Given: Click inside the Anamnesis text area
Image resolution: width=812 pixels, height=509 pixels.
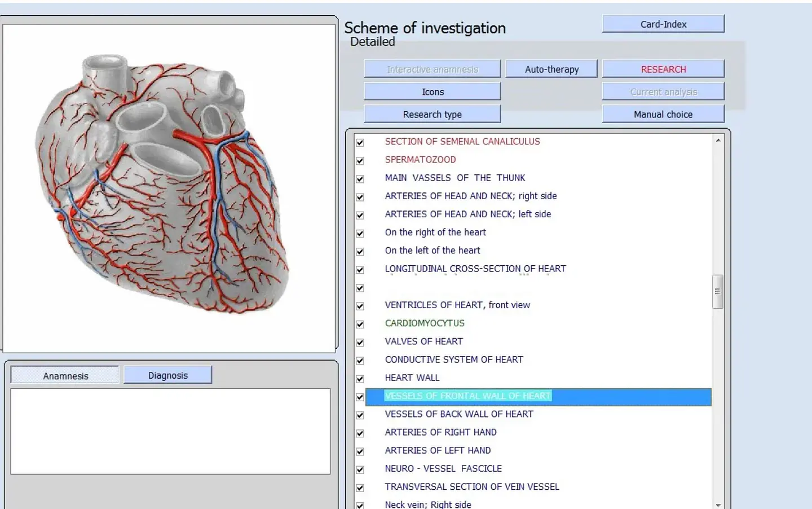Looking at the screenshot, I should (170, 431).
